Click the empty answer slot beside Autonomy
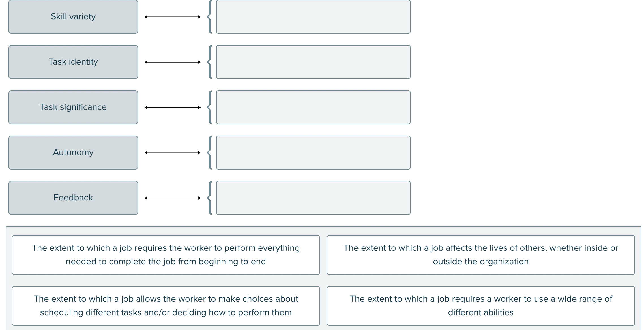This screenshot has width=644, height=330. [313, 152]
